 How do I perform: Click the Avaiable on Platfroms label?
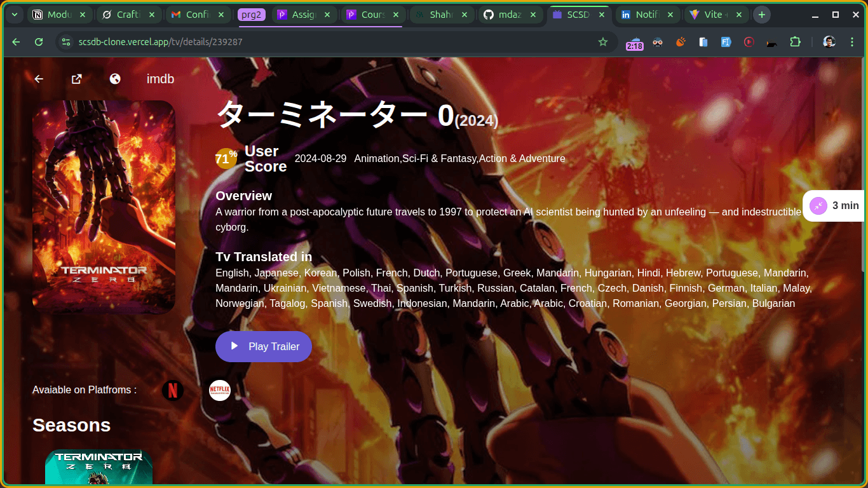[85, 390]
